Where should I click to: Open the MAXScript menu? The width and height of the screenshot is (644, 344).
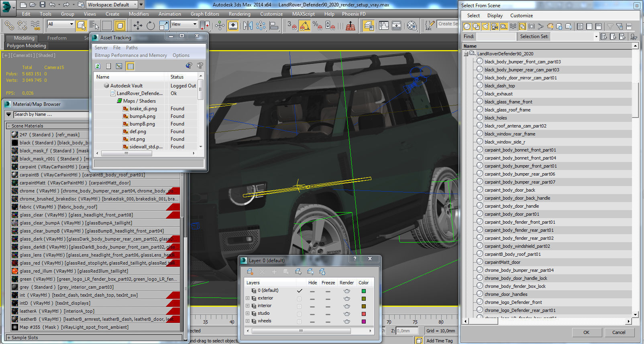coord(304,14)
